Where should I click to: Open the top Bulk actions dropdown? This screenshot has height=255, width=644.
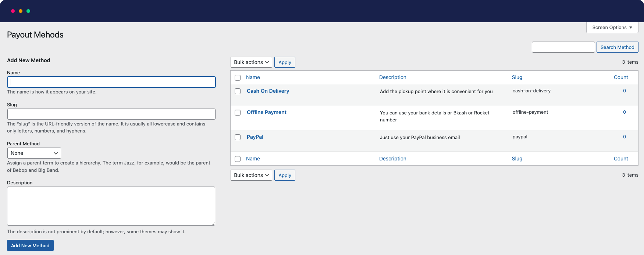point(251,62)
